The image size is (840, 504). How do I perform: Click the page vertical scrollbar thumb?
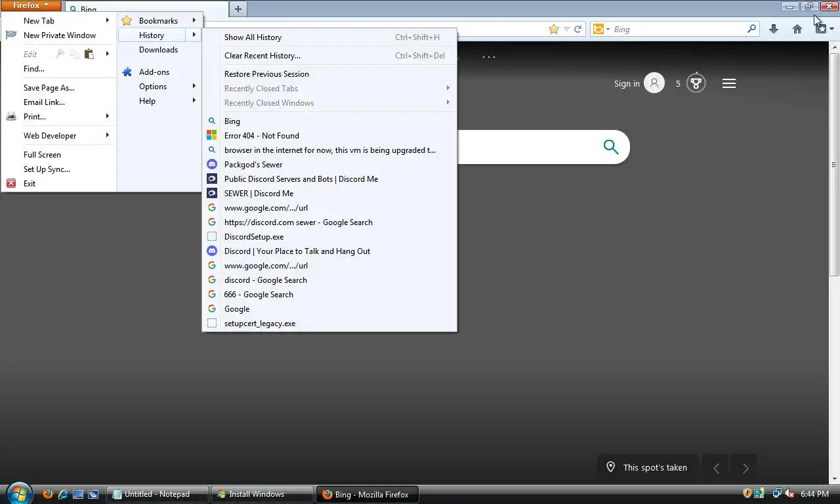tap(835, 164)
